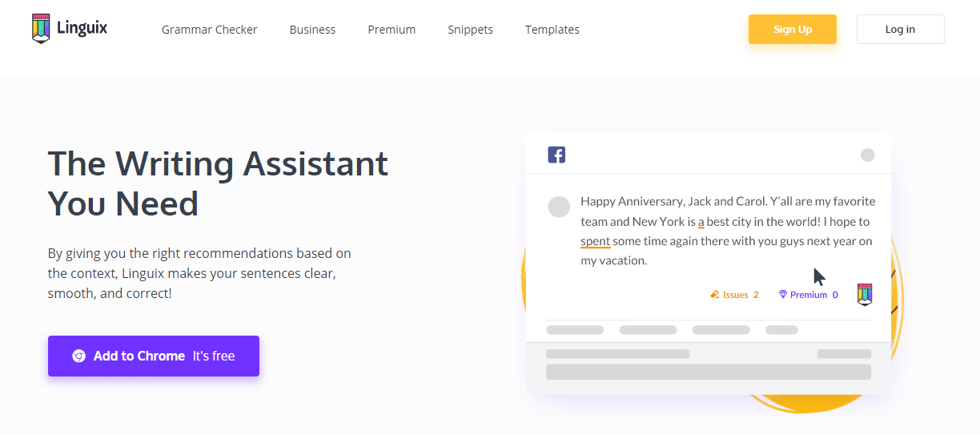Image resolution: width=980 pixels, height=435 pixels.
Task: Click the Issues 2 counter label
Action: 741,295
